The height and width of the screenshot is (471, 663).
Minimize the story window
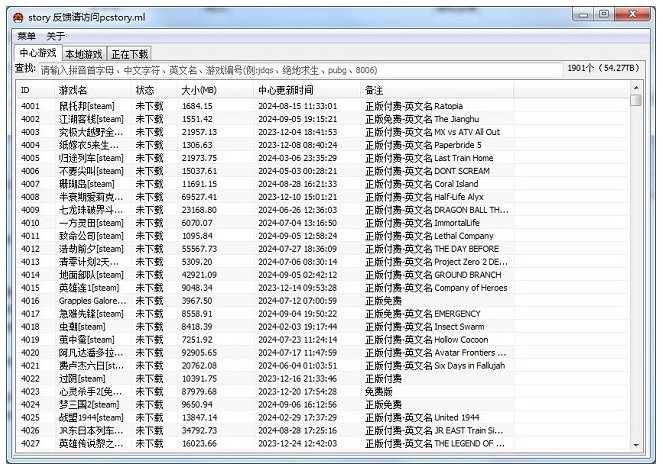point(584,15)
